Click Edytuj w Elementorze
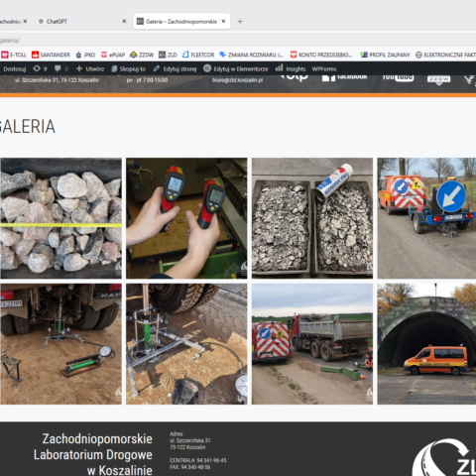476x476 pixels. coord(236,68)
